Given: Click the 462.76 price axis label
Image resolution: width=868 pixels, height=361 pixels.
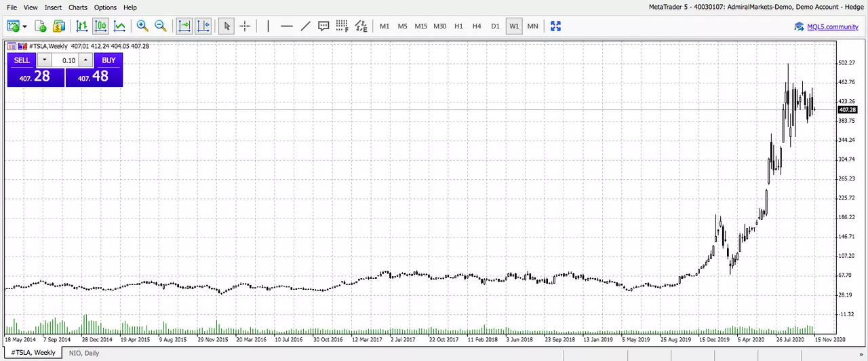Looking at the screenshot, I should coord(848,82).
